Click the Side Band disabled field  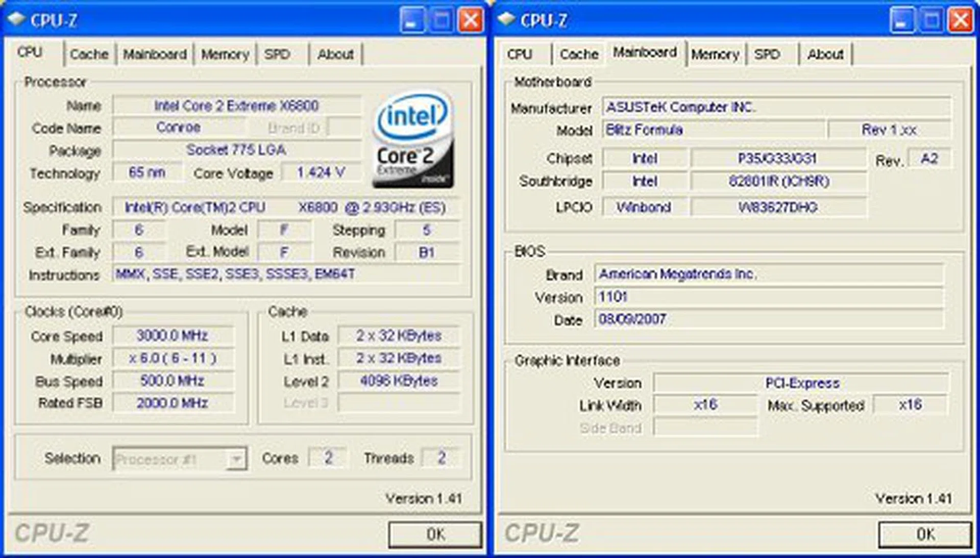(706, 428)
